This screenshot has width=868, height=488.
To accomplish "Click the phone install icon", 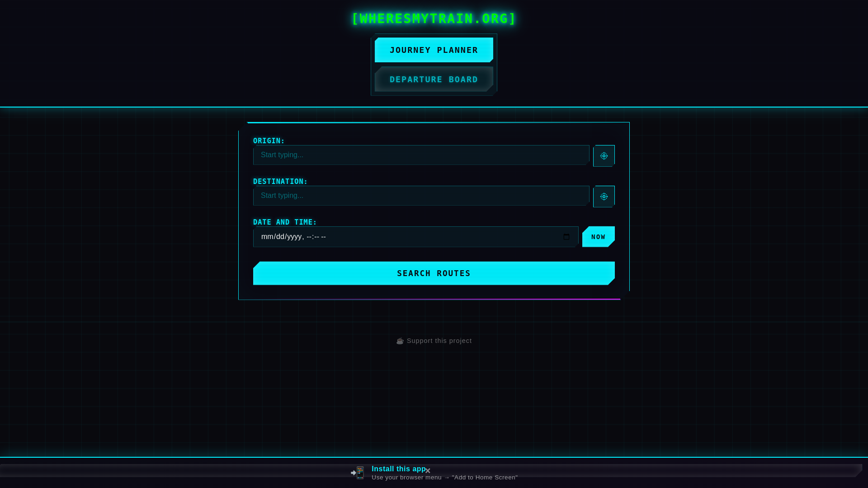I will (x=358, y=473).
